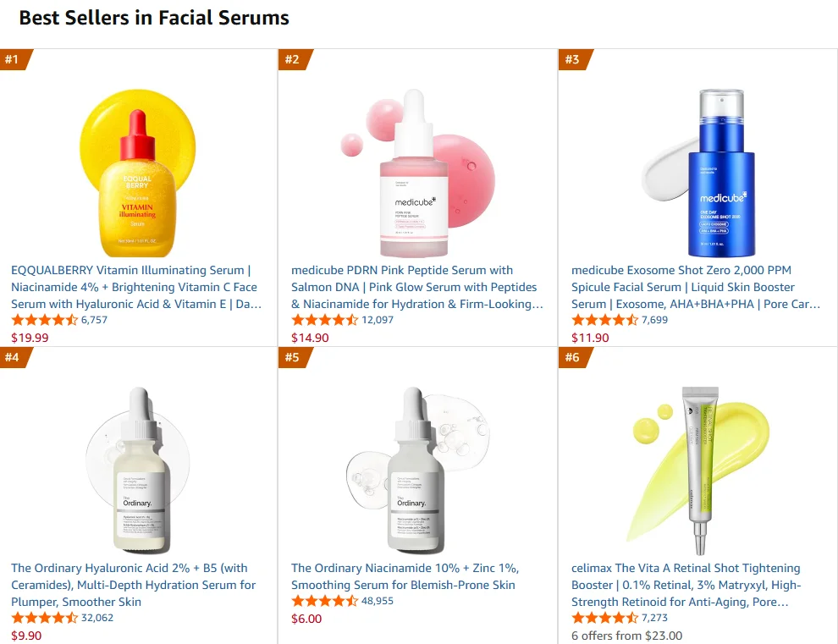This screenshot has width=838, height=644.
Task: Open star rating beside 12,097 reviews
Action: [x=324, y=320]
